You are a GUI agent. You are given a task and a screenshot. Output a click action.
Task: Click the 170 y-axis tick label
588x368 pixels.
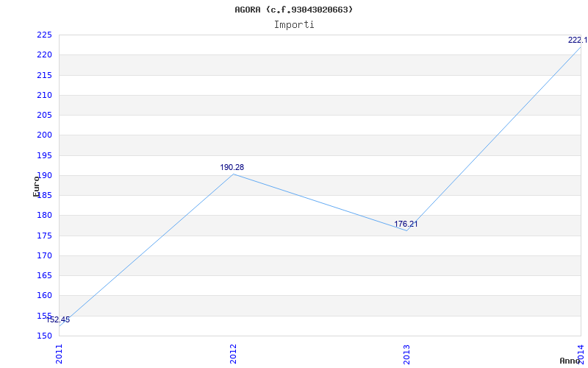[43, 255]
